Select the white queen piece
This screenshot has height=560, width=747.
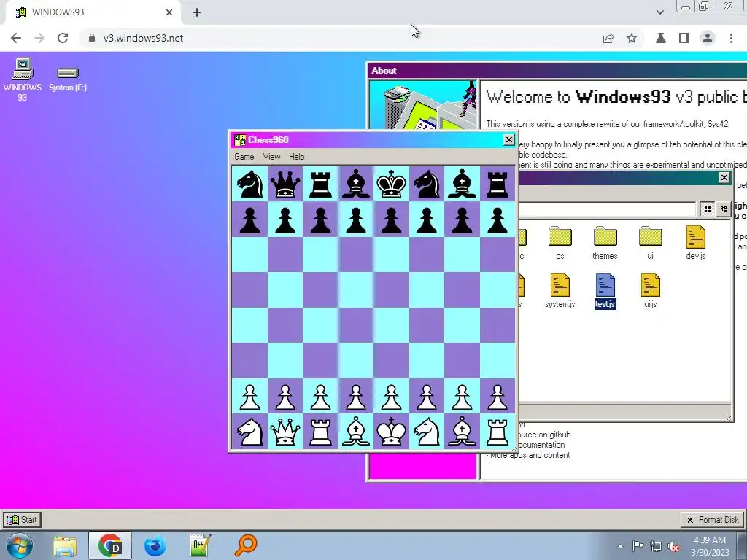285,432
